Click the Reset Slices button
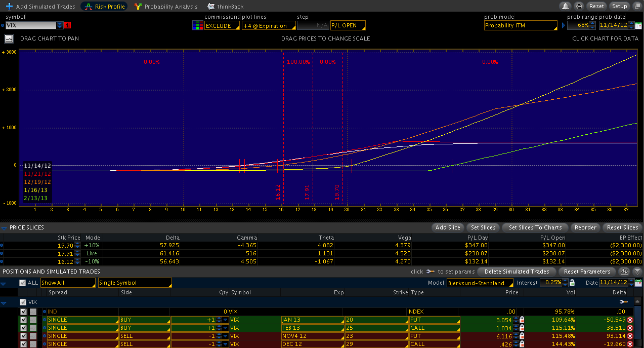The height and width of the screenshot is (348, 644). point(622,227)
